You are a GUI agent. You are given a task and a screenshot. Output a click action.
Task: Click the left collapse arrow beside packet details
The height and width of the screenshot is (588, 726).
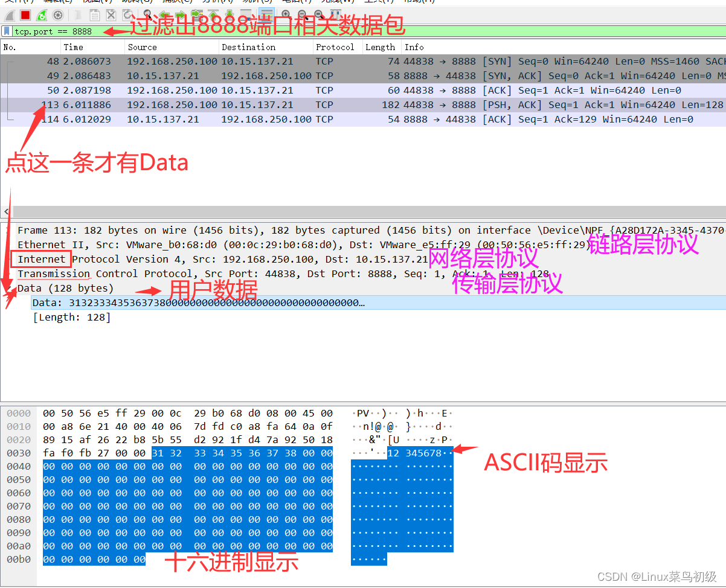pos(5,211)
